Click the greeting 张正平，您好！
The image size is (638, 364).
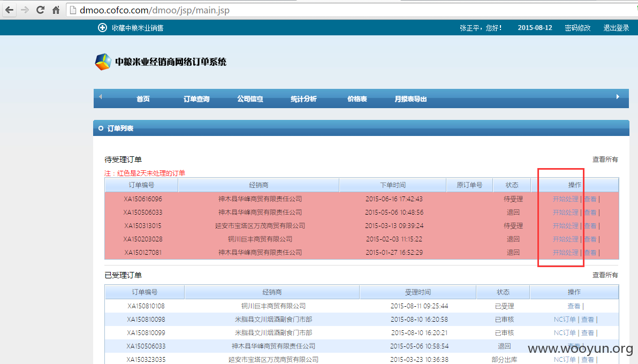481,28
